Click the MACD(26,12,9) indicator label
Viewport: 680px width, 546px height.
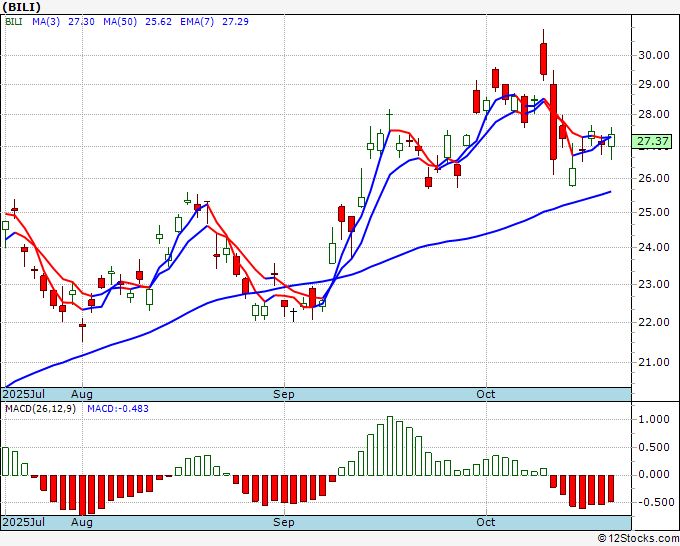(40, 409)
